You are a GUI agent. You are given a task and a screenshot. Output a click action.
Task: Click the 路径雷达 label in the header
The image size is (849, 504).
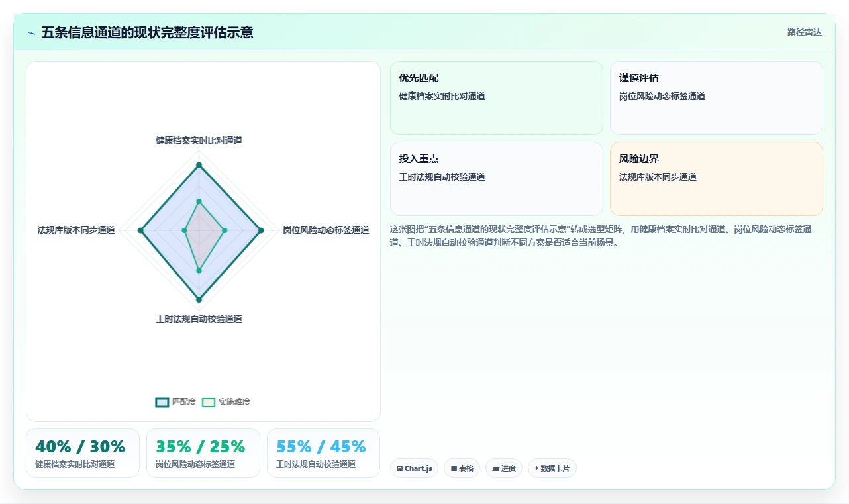(x=804, y=32)
